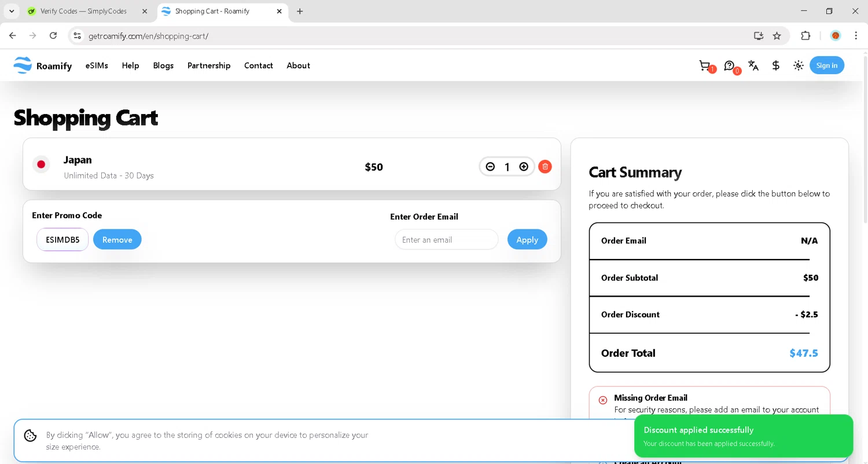Click the Unlimited Data - 30 Days text
This screenshot has width=868, height=464.
pyautogui.click(x=109, y=176)
